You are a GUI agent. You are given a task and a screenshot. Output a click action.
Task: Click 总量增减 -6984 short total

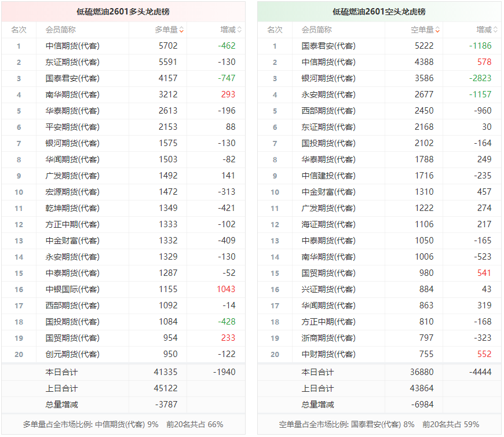[x=422, y=405]
